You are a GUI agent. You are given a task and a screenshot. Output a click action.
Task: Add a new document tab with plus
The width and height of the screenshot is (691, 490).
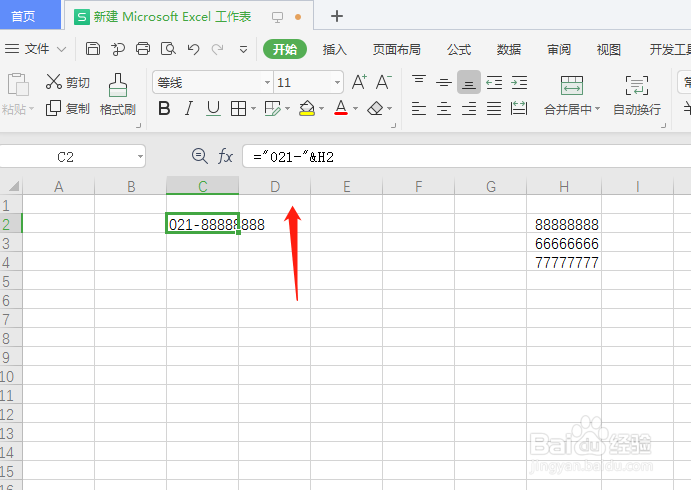[337, 16]
